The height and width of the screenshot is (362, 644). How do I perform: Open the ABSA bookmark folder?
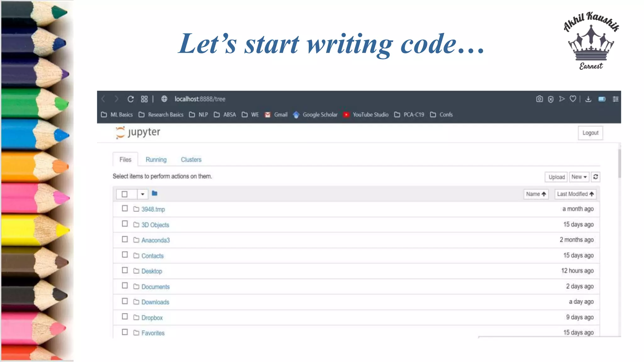pyautogui.click(x=225, y=115)
